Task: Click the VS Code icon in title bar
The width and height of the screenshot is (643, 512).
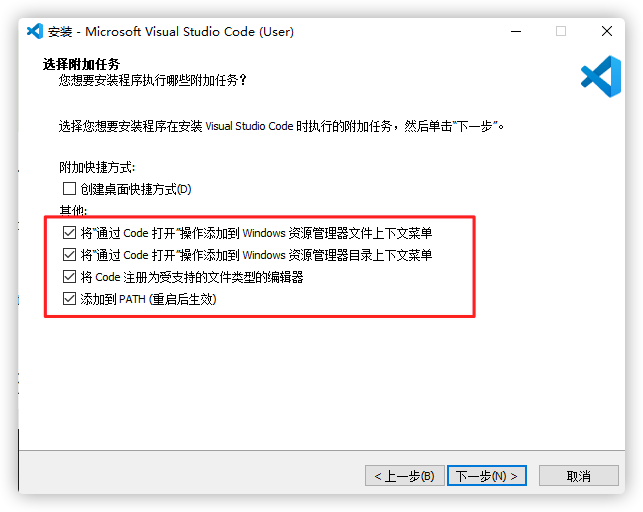Action: tap(35, 31)
